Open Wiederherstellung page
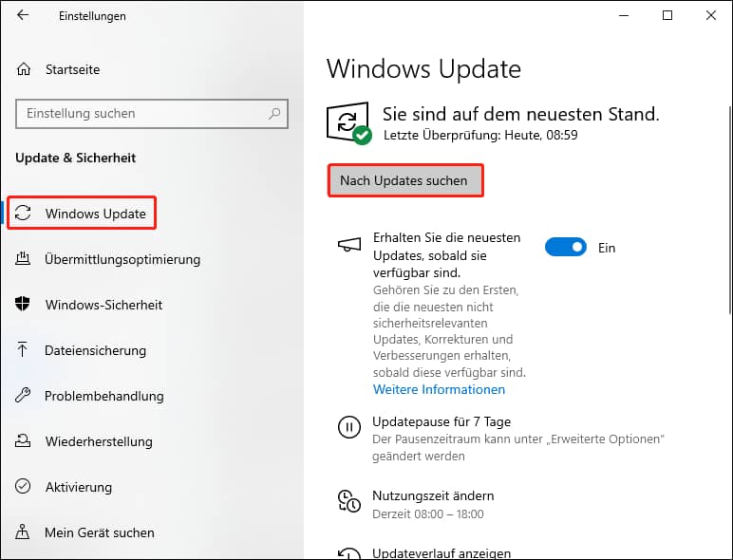733x560 pixels. point(99,441)
